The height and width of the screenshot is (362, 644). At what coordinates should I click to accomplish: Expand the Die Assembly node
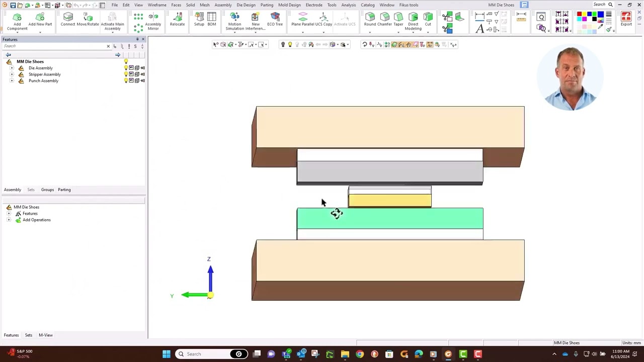12,68
